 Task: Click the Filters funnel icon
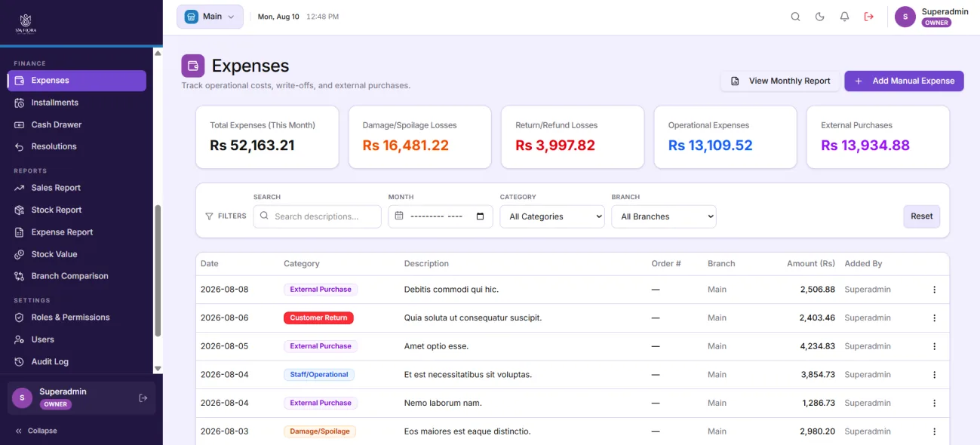209,216
